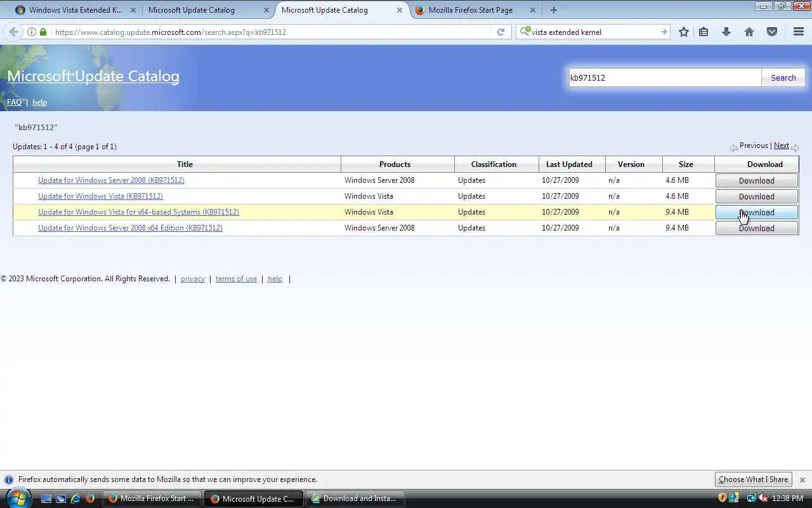Open the terms of use link
Image resolution: width=812 pixels, height=508 pixels.
[x=236, y=279]
